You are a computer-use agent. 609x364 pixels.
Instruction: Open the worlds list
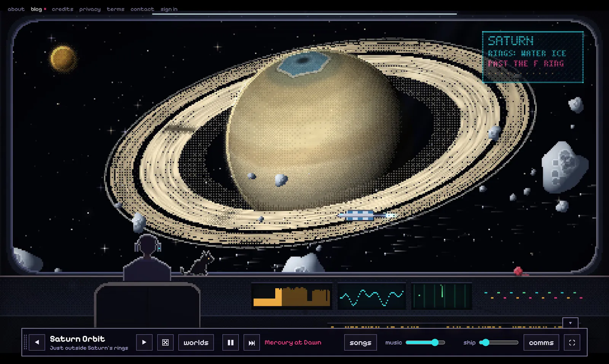coord(196,342)
